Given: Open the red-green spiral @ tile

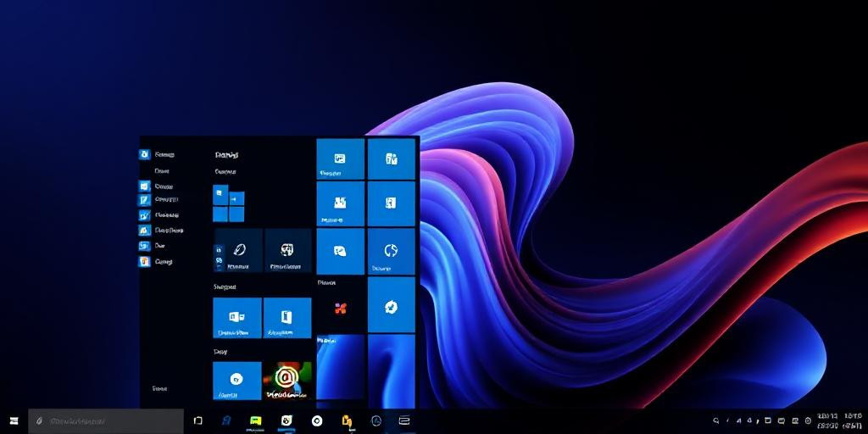Looking at the screenshot, I should coord(287,380).
